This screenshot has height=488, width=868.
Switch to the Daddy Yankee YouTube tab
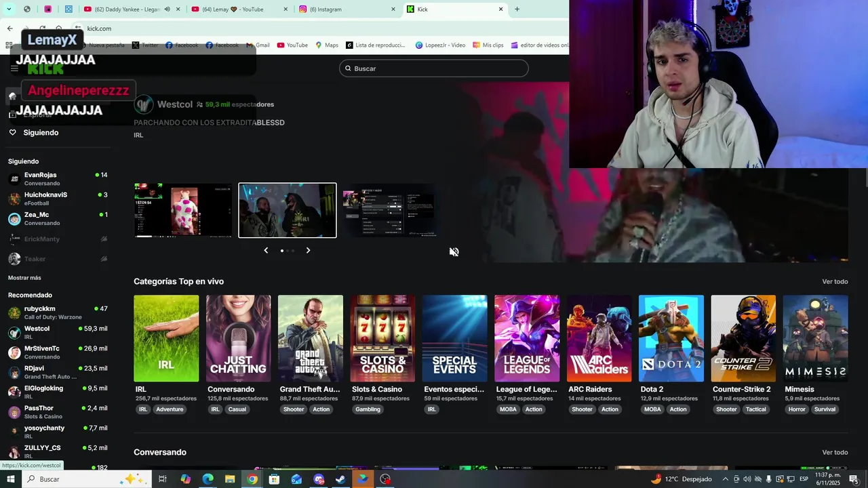(127, 9)
